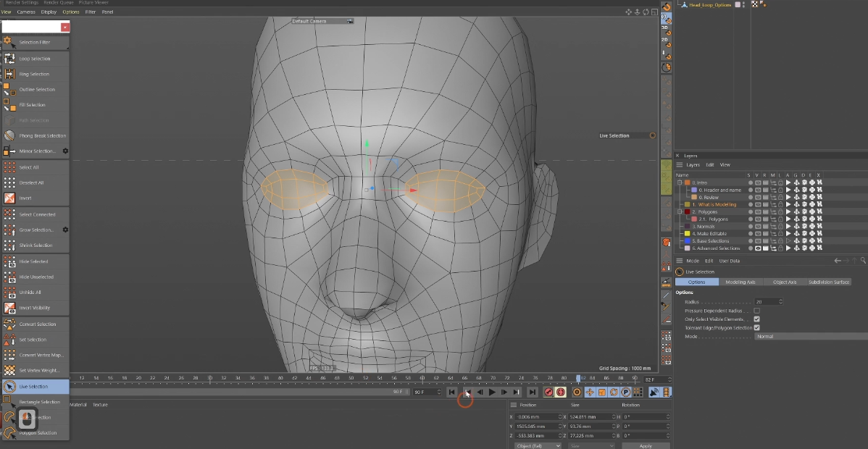
Task: Toggle visibility eye of 0. Intro layer
Action: pyautogui.click(x=758, y=182)
